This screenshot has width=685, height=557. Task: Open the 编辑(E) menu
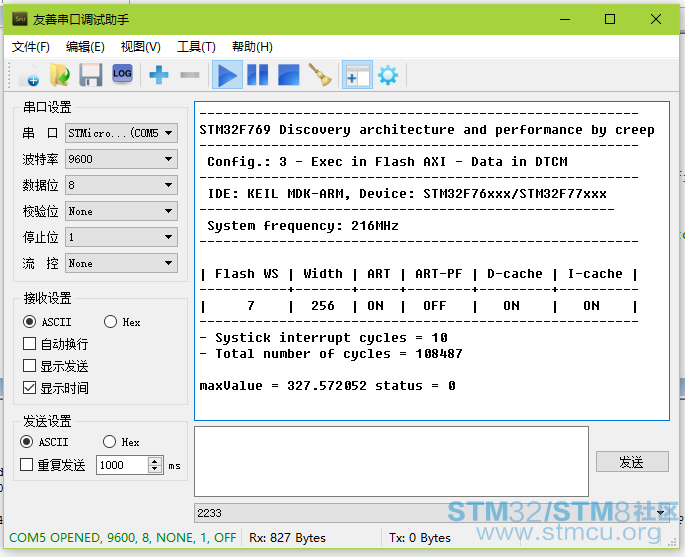pos(85,47)
